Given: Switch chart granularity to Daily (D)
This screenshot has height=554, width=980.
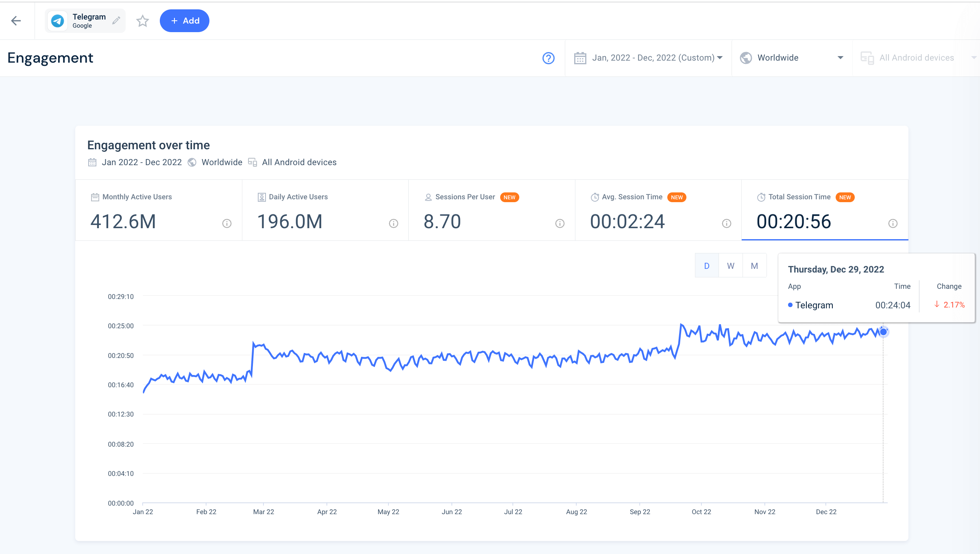Looking at the screenshot, I should [707, 266].
